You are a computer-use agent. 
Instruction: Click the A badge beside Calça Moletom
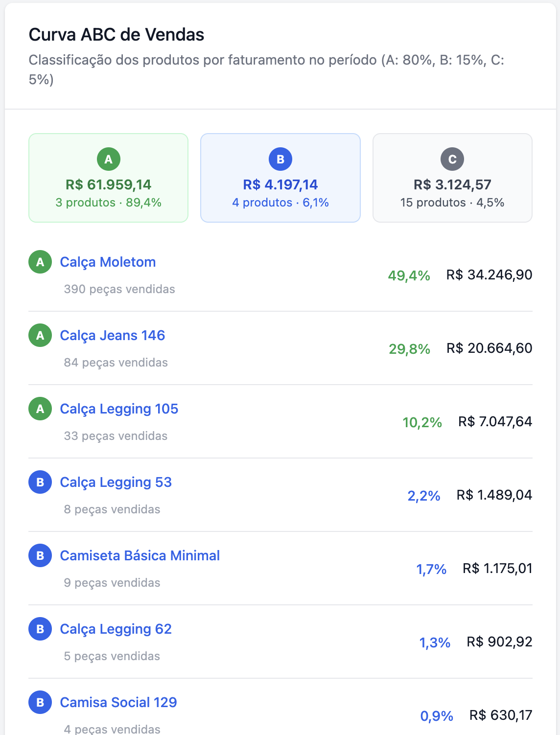pos(40,262)
